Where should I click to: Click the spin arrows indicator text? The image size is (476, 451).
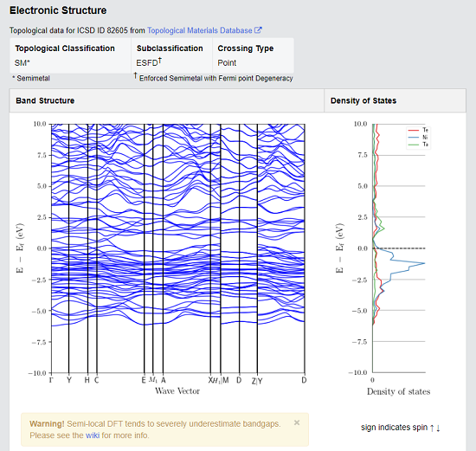click(x=401, y=428)
